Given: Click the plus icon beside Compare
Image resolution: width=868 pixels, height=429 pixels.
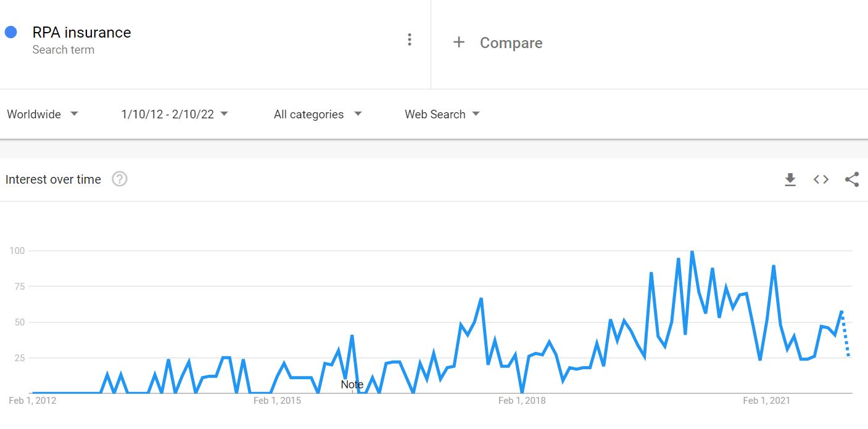Looking at the screenshot, I should click(x=458, y=42).
